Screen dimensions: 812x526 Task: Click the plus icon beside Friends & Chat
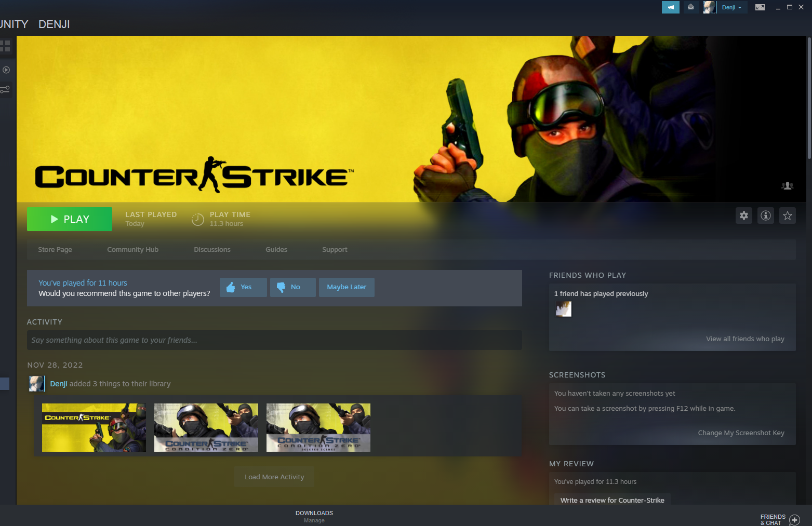(x=794, y=520)
